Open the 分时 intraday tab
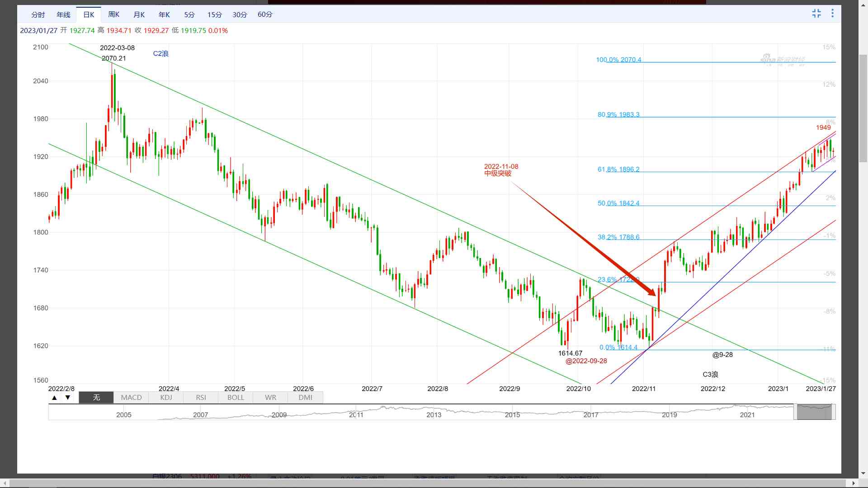This screenshot has height=488, width=868. [38, 14]
